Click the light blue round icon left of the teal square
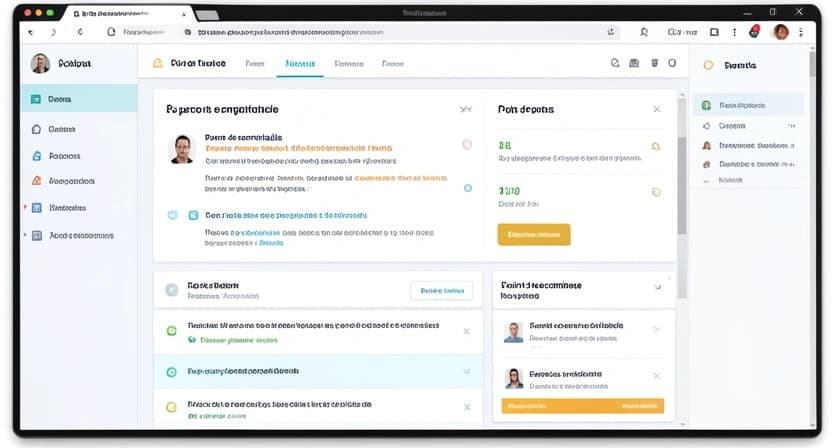The height and width of the screenshot is (448, 832). pyautogui.click(x=172, y=215)
